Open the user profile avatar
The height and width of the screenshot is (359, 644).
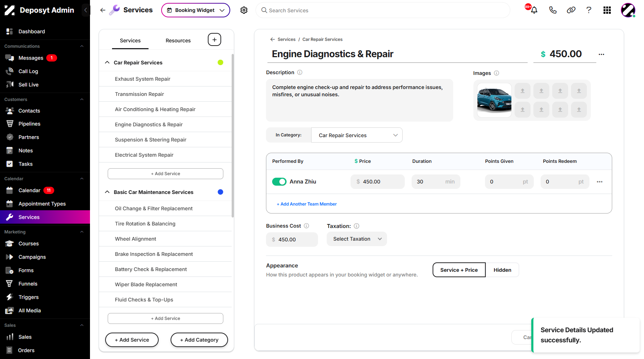point(628,10)
